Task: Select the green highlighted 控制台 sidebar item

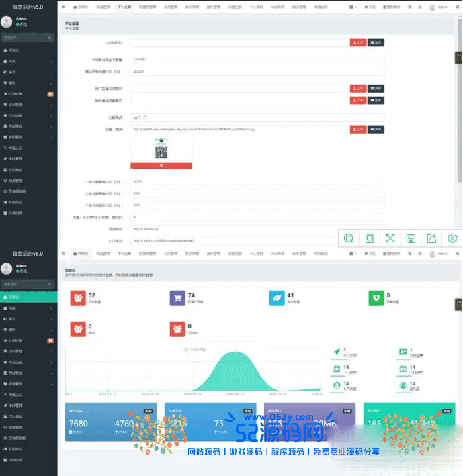Action: tap(28, 297)
